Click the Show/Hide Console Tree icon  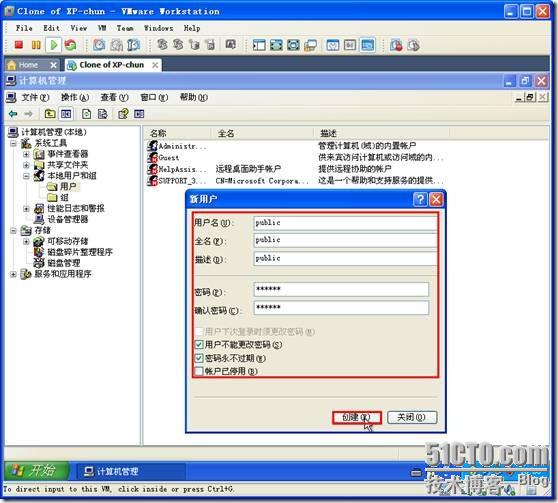coord(66,114)
